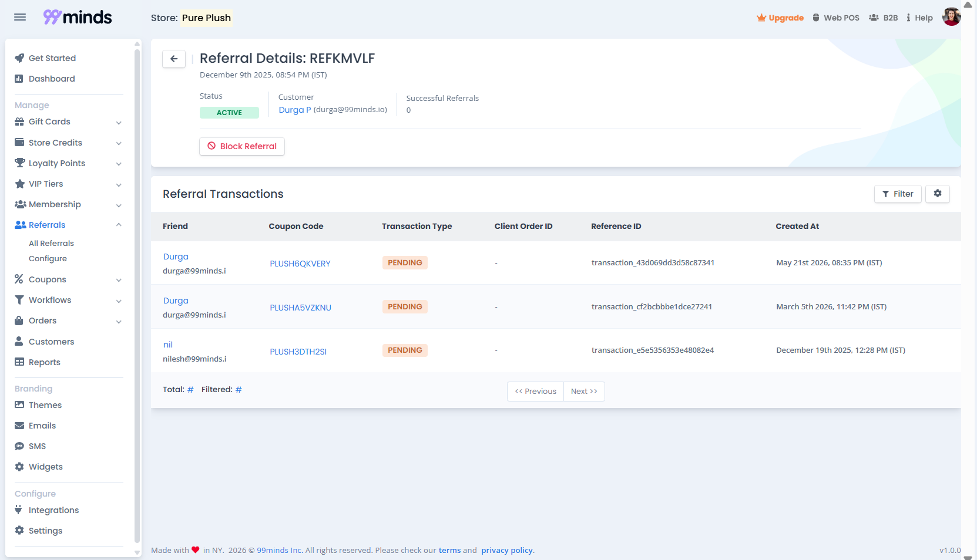977x560 pixels.
Task: Expand the Orders chevron
Action: pos(119,322)
